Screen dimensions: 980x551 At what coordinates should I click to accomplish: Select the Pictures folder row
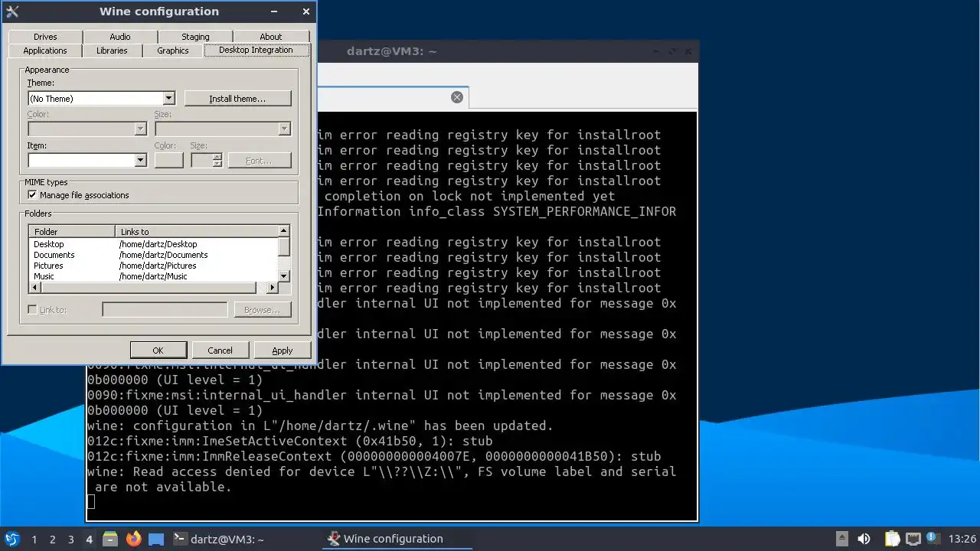[x=153, y=266]
